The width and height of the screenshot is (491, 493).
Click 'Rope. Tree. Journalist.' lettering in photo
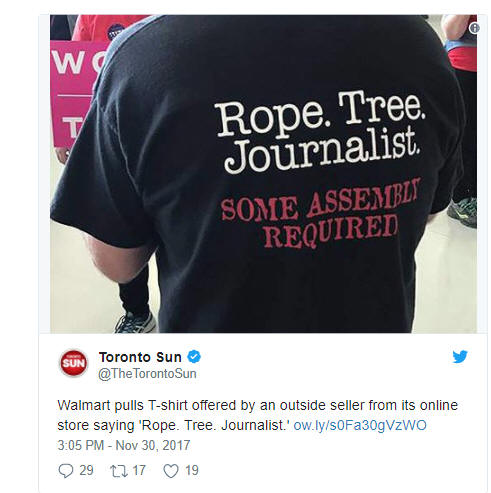point(320,132)
